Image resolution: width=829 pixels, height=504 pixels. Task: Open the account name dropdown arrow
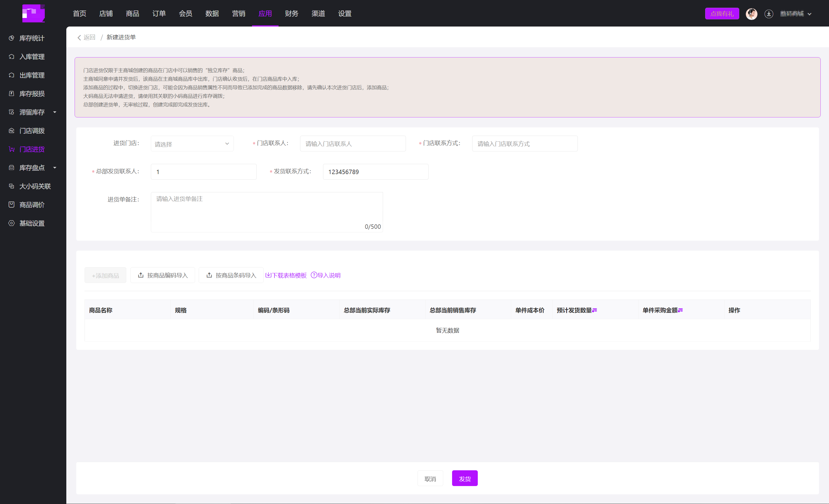[x=809, y=14]
